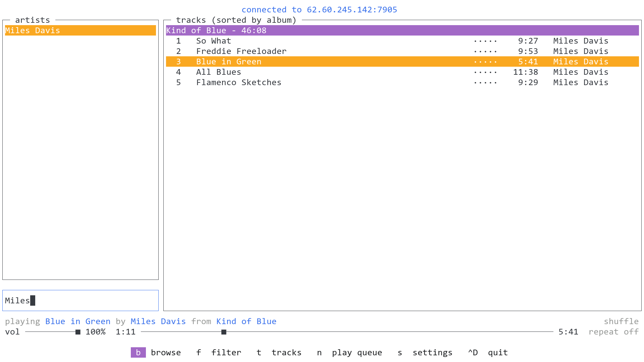
Task: Toggle the repeat off setting
Action: click(613, 332)
